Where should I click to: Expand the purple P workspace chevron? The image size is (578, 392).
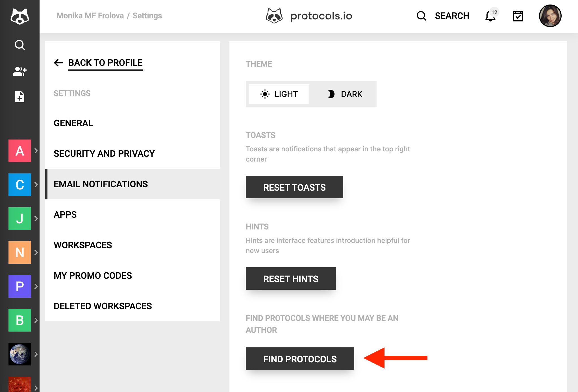pyautogui.click(x=36, y=286)
